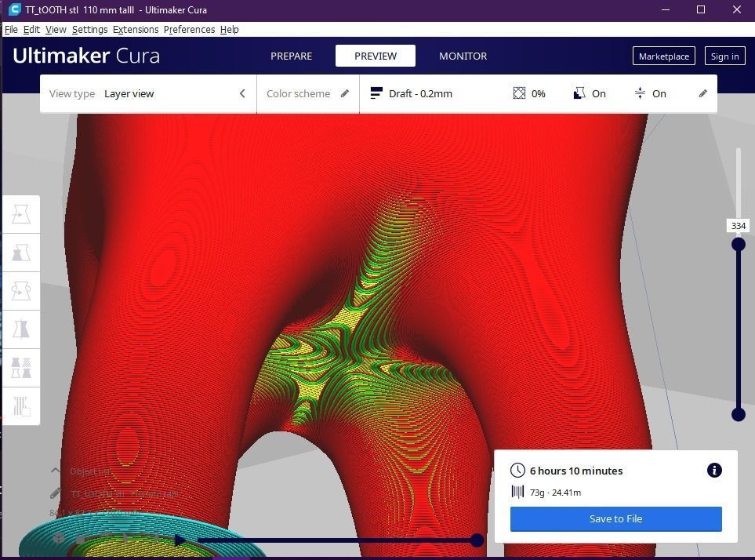The height and width of the screenshot is (560, 755).
Task: Minimize the Cura window
Action: click(x=666, y=9)
